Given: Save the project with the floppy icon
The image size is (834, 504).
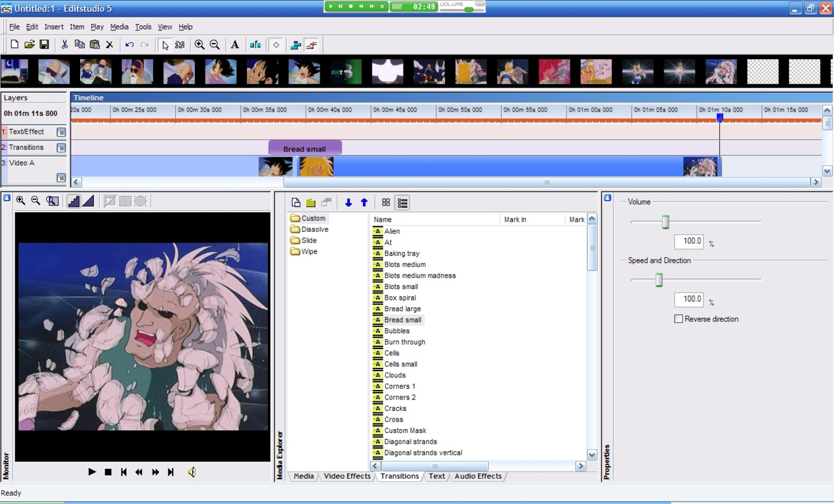Looking at the screenshot, I should (x=44, y=45).
